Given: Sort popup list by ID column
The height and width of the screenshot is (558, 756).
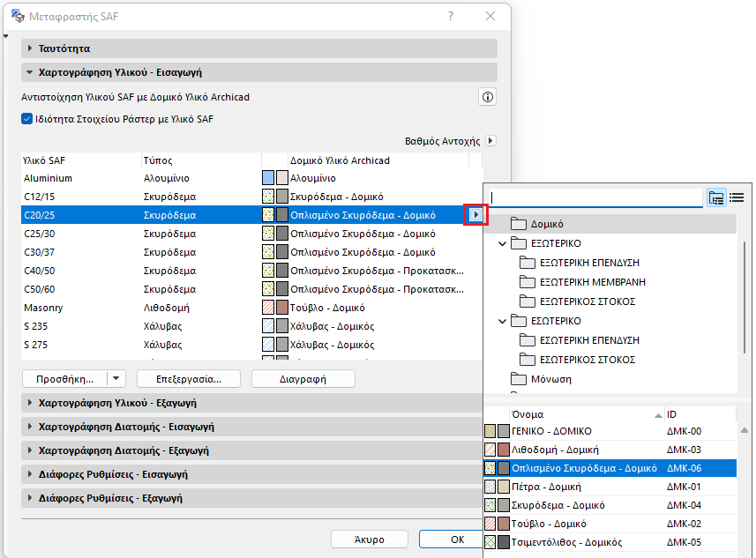Looking at the screenshot, I should click(700, 414).
